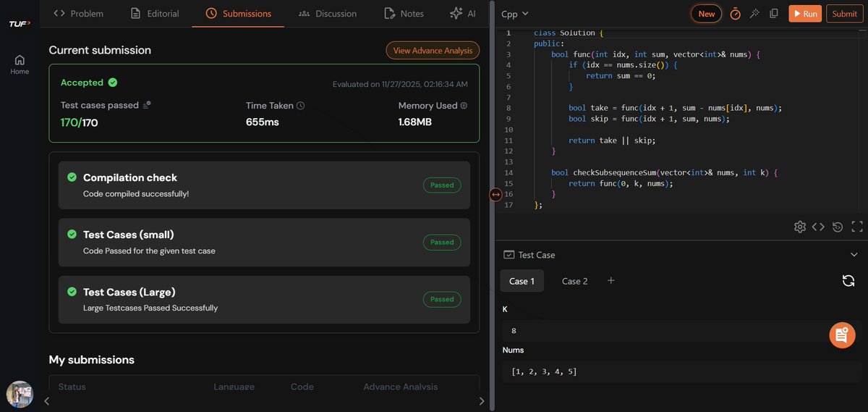Enter fullscreen editor mode icon

click(x=858, y=227)
